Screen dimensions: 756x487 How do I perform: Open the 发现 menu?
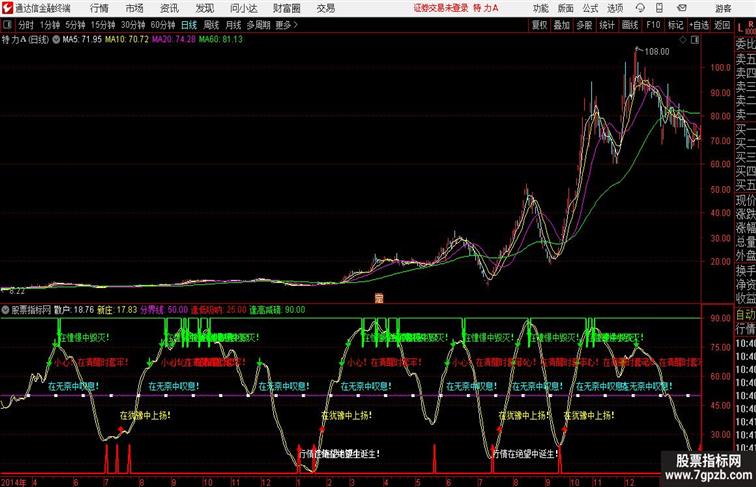[x=204, y=8]
